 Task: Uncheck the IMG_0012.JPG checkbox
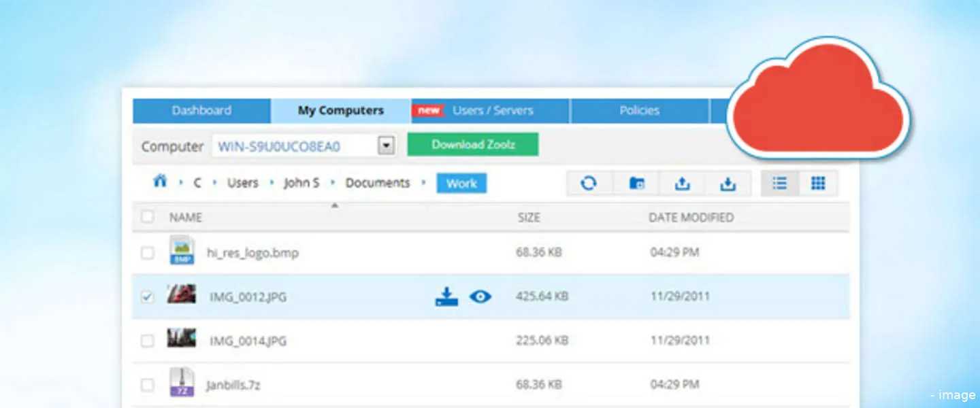(x=147, y=297)
